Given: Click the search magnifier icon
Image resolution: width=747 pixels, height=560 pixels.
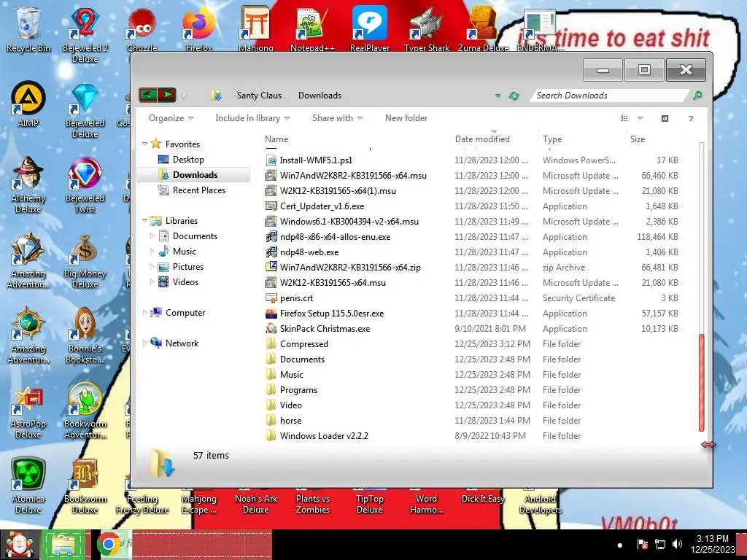Looking at the screenshot, I should 697,96.
